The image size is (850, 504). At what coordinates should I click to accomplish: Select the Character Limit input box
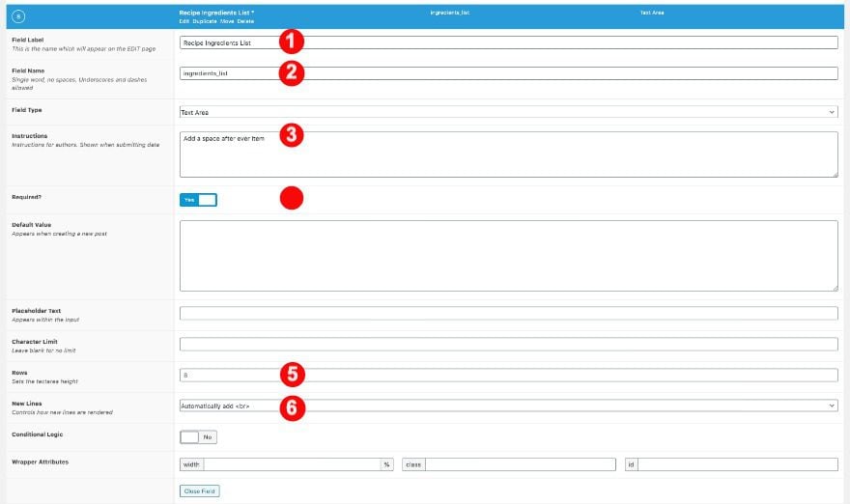point(508,344)
